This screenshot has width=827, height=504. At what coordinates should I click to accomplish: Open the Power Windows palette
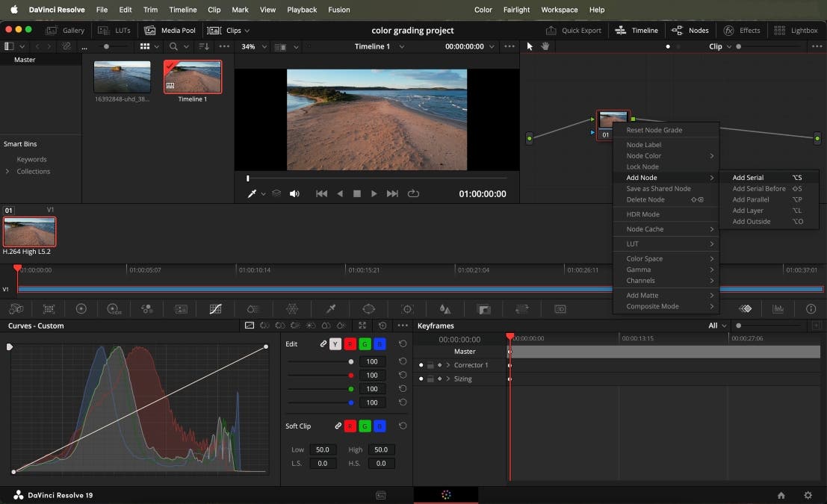coord(368,308)
